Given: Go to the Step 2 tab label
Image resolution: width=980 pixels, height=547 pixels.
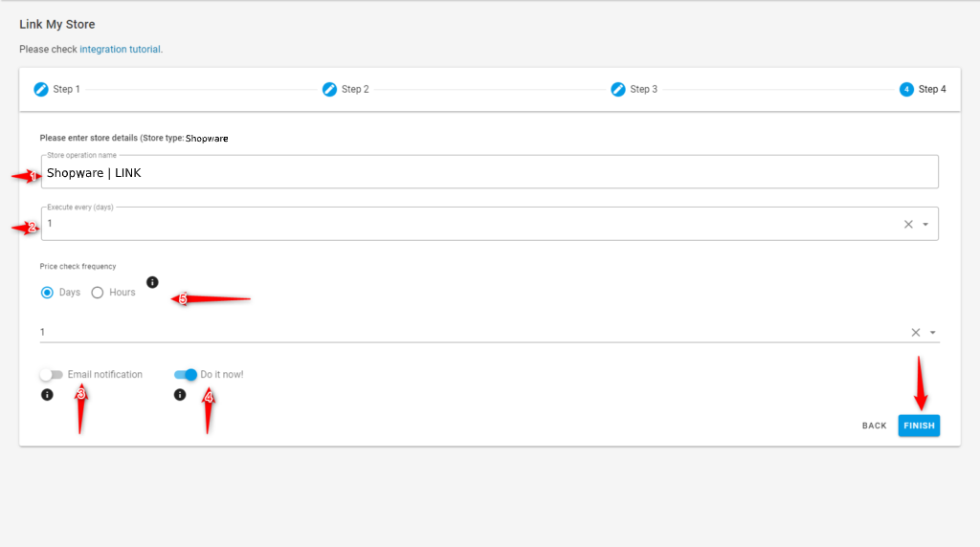Looking at the screenshot, I should tap(355, 89).
